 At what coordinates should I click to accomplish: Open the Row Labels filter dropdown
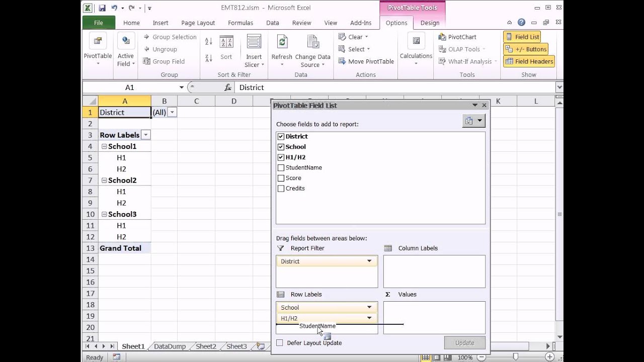pos(146,135)
